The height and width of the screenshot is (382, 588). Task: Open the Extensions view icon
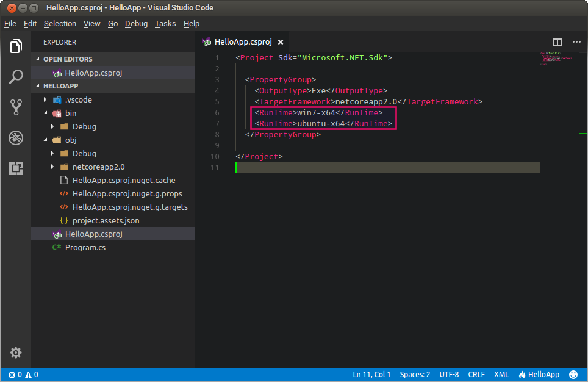(x=15, y=168)
